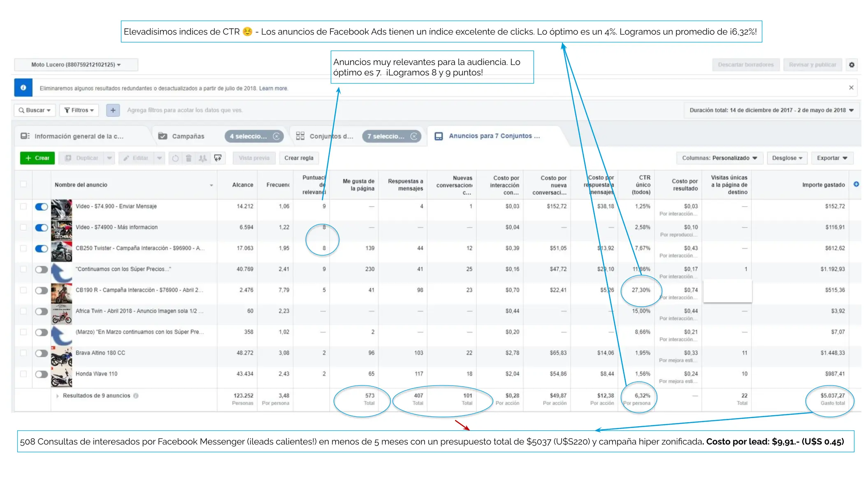Open the Editar options arrow

[x=160, y=158]
